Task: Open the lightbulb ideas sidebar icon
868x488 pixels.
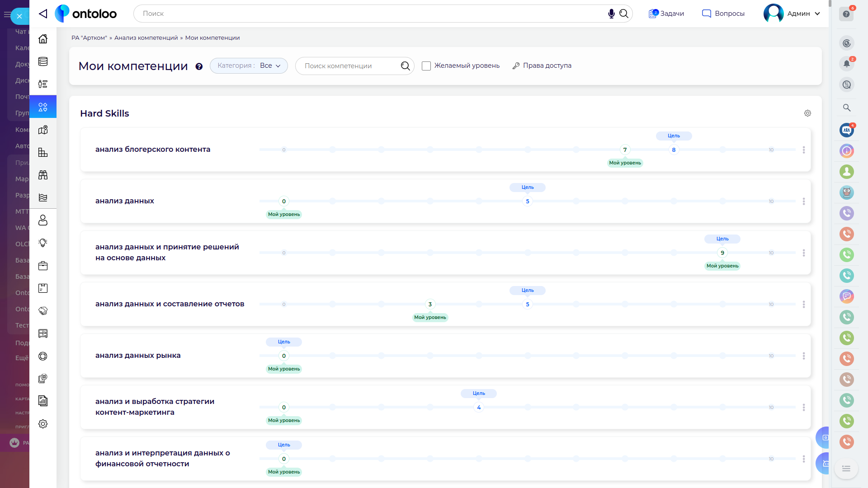Action: coord(43,243)
